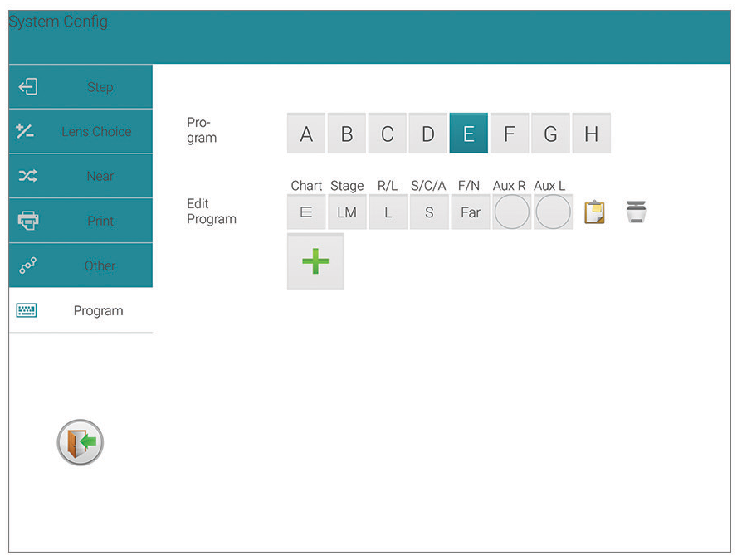The width and height of the screenshot is (742, 560).
Task: Click the Stage column header
Action: [x=347, y=186]
